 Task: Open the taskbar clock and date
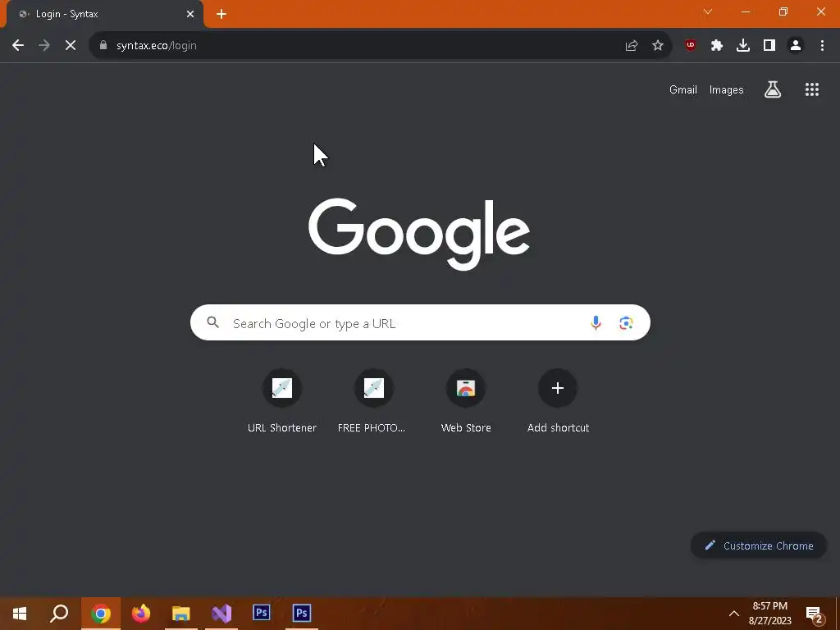click(x=769, y=614)
